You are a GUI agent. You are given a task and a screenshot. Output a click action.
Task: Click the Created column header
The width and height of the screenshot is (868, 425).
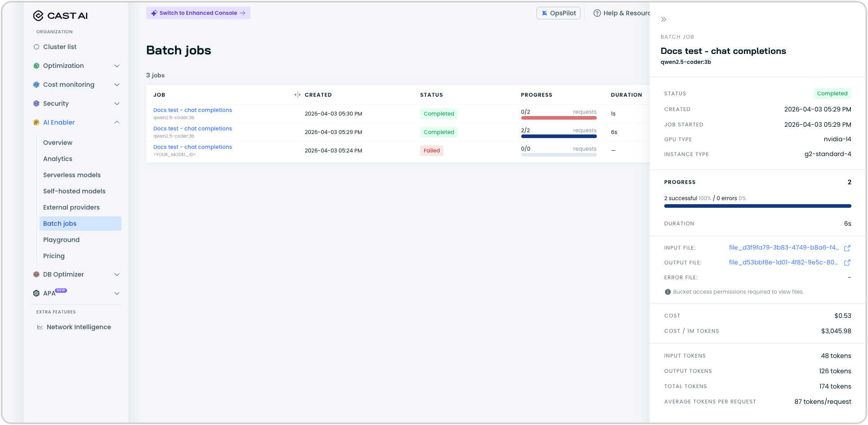[x=318, y=95]
